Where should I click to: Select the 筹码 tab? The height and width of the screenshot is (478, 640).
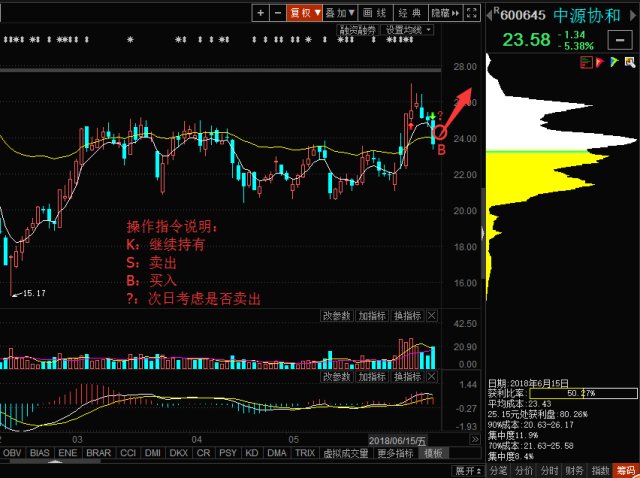click(626, 471)
